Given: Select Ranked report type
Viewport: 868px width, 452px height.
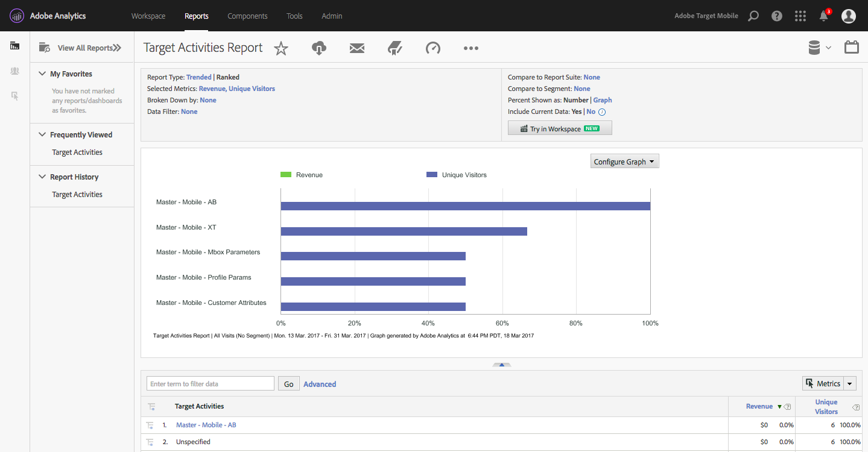Looking at the screenshot, I should (x=228, y=77).
